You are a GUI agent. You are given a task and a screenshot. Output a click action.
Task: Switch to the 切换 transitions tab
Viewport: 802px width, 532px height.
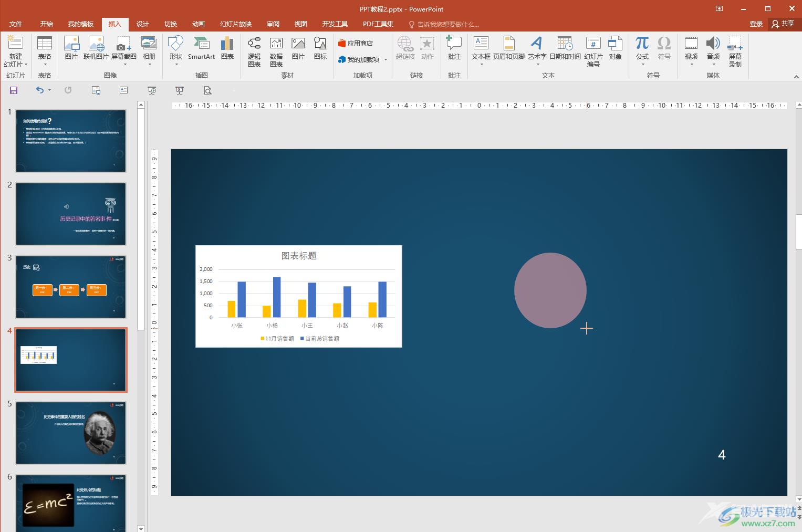[171, 24]
